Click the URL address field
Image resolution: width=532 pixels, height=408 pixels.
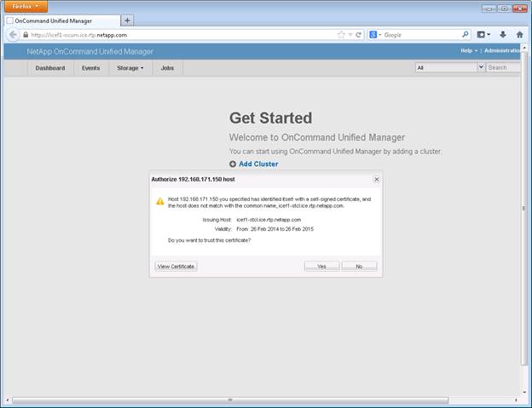coord(182,35)
